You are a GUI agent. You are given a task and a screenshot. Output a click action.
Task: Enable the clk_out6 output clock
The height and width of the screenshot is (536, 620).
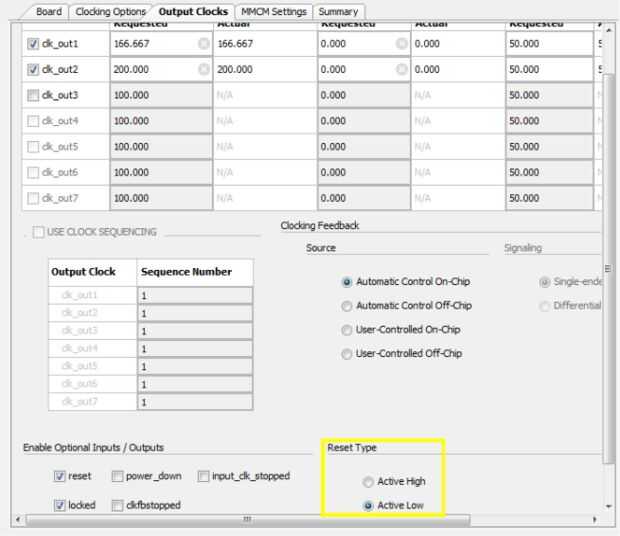point(33,172)
